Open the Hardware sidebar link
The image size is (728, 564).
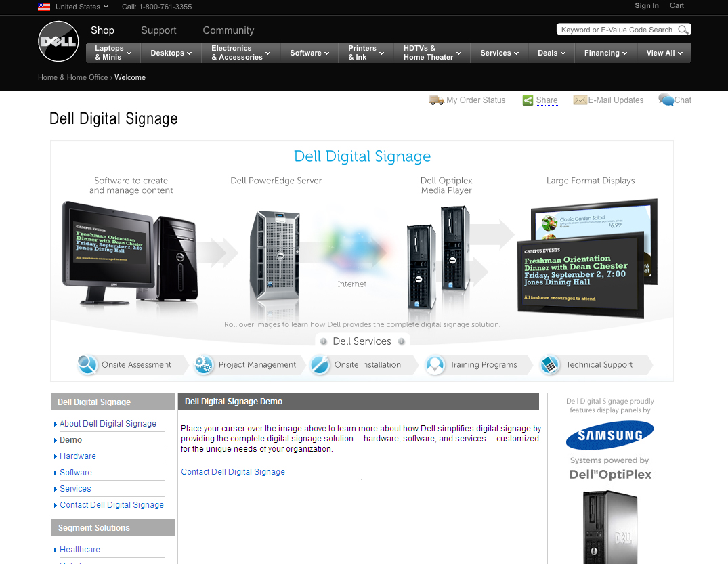point(78,456)
